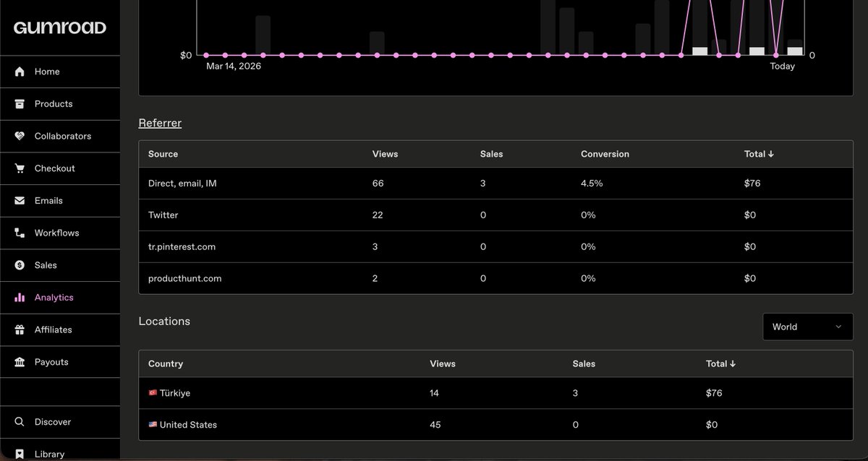Click the Home icon in sidebar
The width and height of the screenshot is (868, 461).
20,72
